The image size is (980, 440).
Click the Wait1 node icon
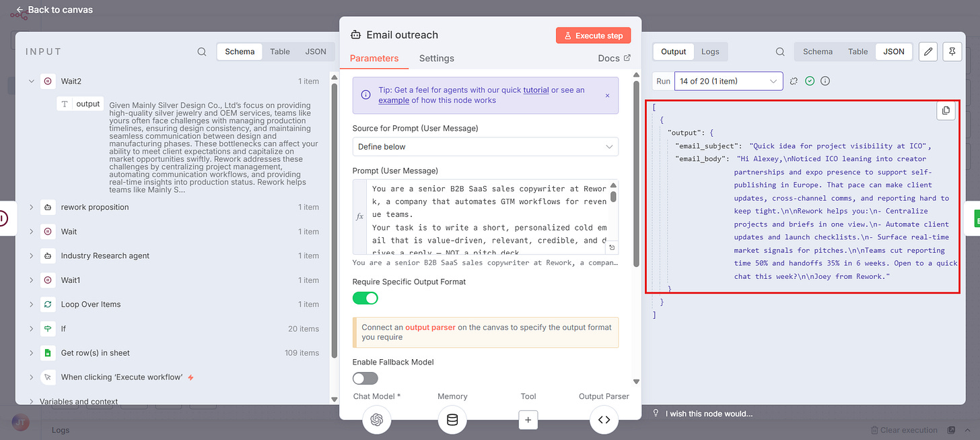pyautogui.click(x=48, y=280)
